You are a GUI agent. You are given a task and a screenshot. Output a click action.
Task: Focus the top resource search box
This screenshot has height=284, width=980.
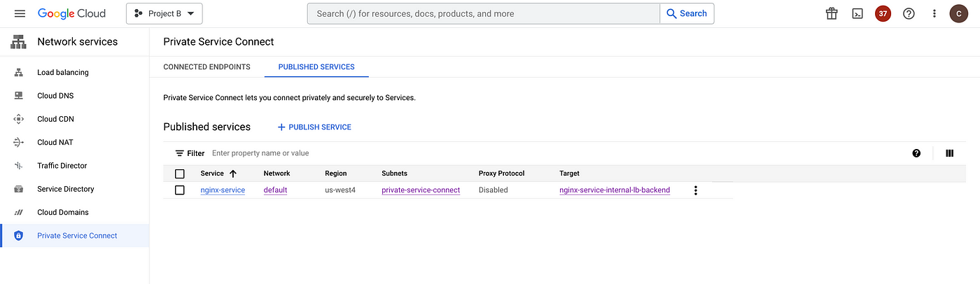[x=483, y=14]
